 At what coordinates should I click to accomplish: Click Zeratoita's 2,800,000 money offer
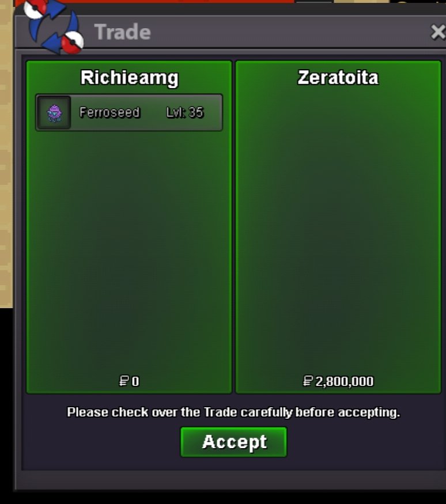pyautogui.click(x=344, y=381)
